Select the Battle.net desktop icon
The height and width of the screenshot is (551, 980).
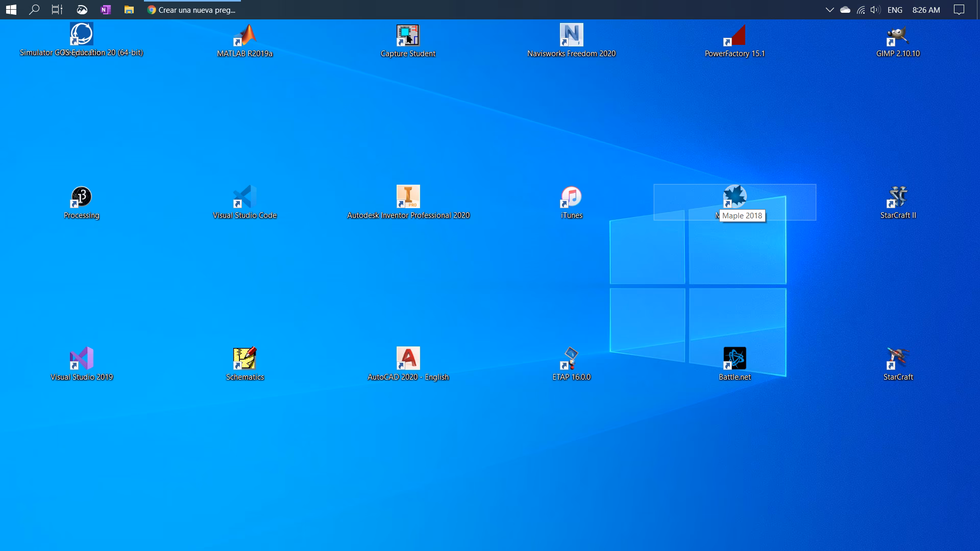[x=735, y=364]
